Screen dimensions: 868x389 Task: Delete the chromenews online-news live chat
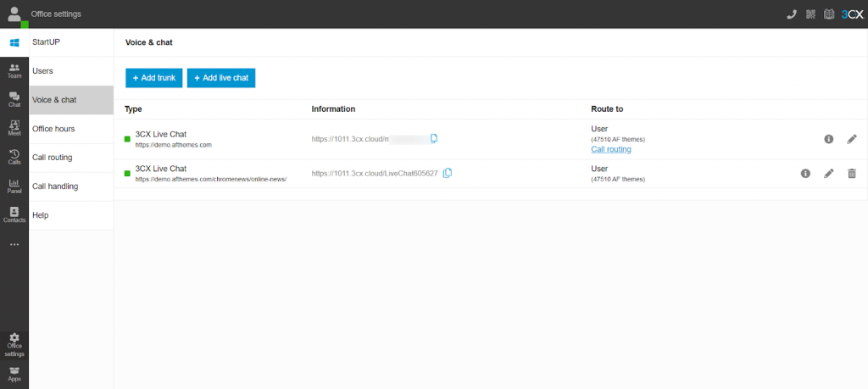[x=852, y=174]
